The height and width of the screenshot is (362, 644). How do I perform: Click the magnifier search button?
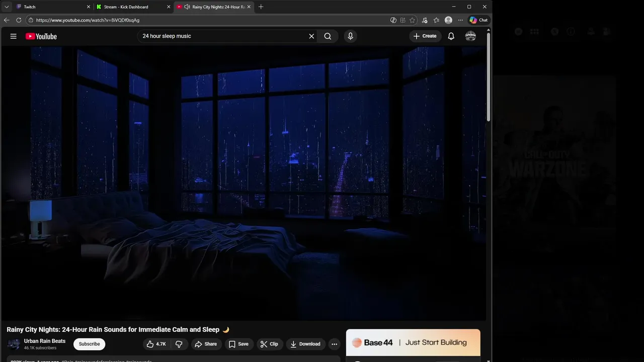click(x=328, y=36)
